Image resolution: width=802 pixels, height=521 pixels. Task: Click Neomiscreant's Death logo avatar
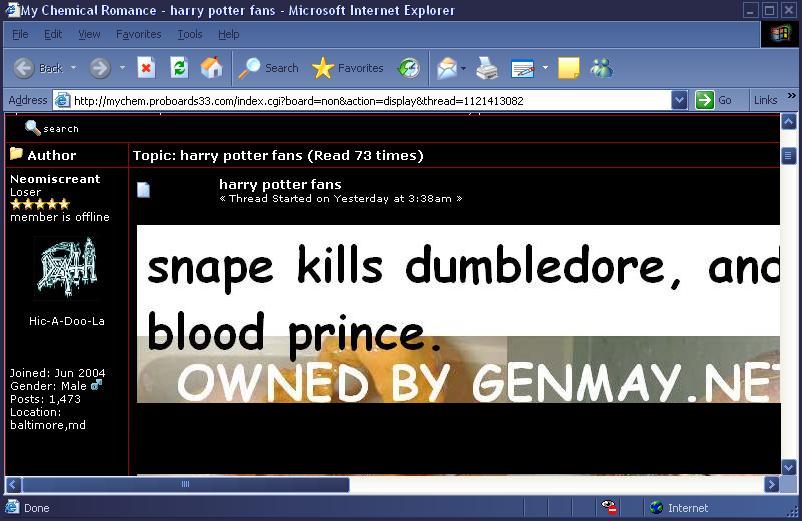pos(67,267)
